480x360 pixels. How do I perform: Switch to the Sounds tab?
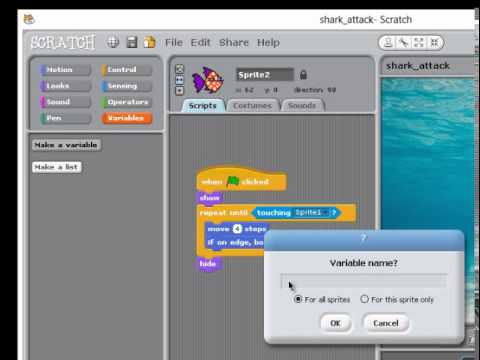[x=302, y=106]
